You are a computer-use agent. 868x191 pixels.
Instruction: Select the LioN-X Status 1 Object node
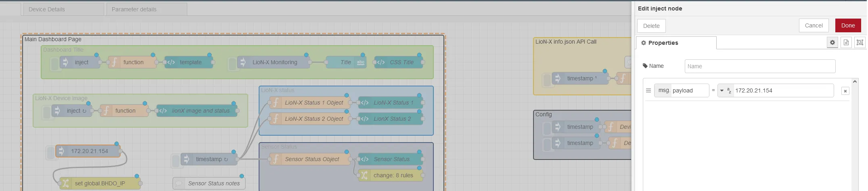tap(310, 103)
